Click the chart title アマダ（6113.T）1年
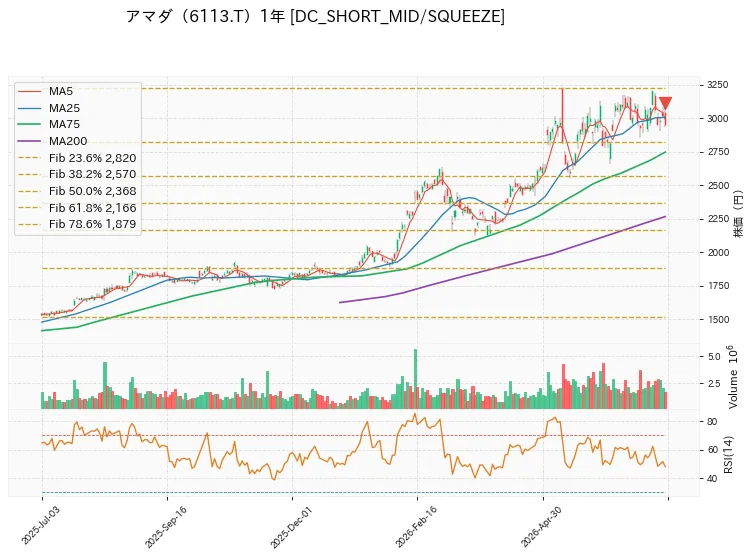752x558 pixels. (x=205, y=16)
